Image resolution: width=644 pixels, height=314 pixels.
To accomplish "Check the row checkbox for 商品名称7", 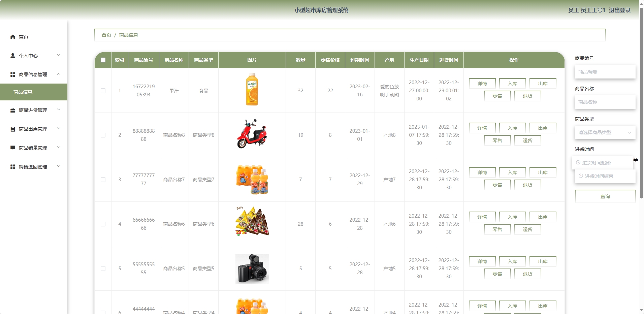I will click(x=103, y=180).
